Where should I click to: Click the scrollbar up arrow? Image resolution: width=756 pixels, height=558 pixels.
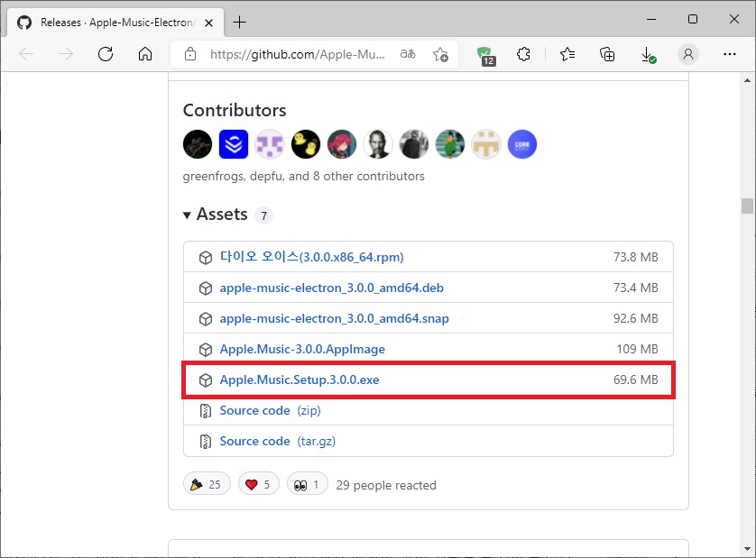click(747, 80)
